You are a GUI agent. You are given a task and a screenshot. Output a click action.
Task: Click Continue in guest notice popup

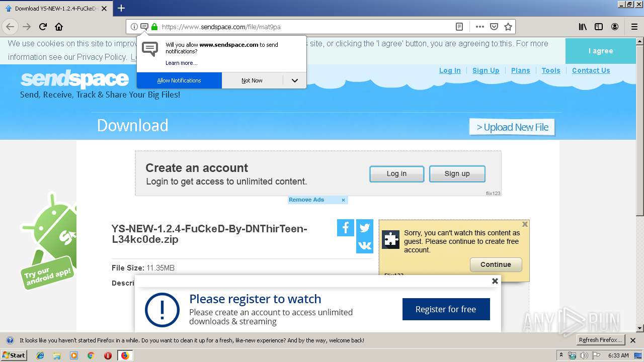pyautogui.click(x=496, y=264)
